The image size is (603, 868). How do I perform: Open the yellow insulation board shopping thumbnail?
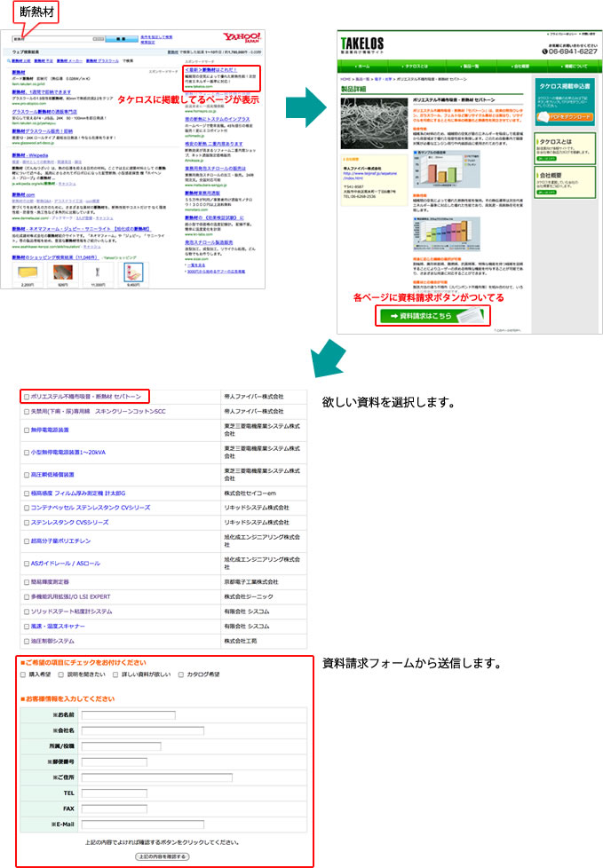[28, 272]
